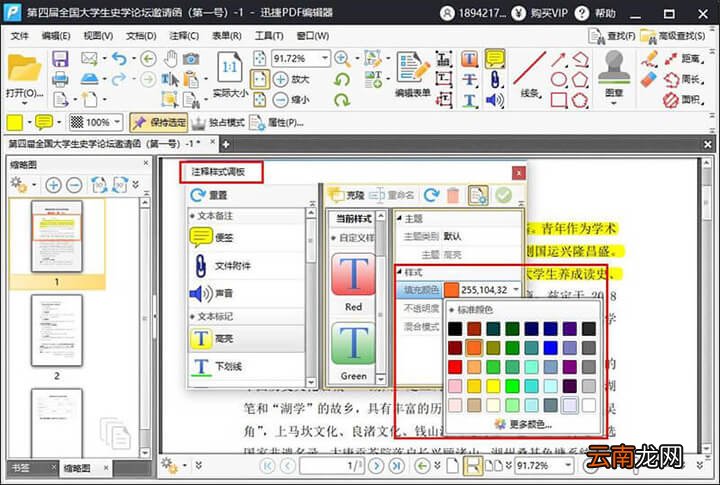Take a snapshot with camera icon
720x485 pixels.
pos(191,58)
